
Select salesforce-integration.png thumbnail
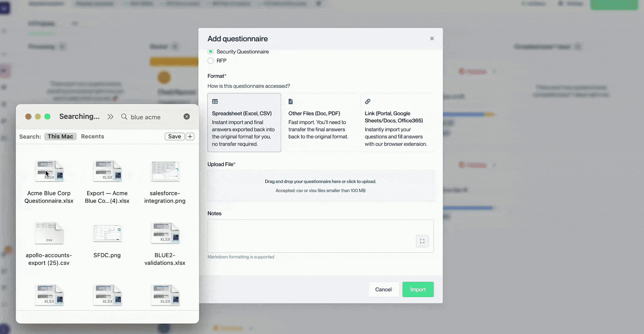click(165, 171)
